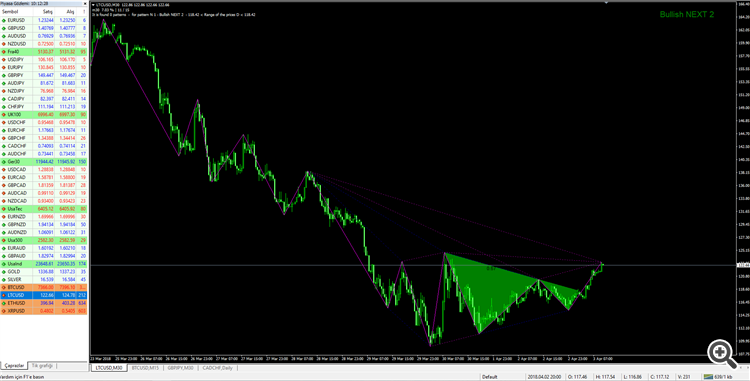Viewport: 750px width, 381px height.
Task: Expand the one-click trading arrow beside LTCUSD,M30
Action: point(93,5)
